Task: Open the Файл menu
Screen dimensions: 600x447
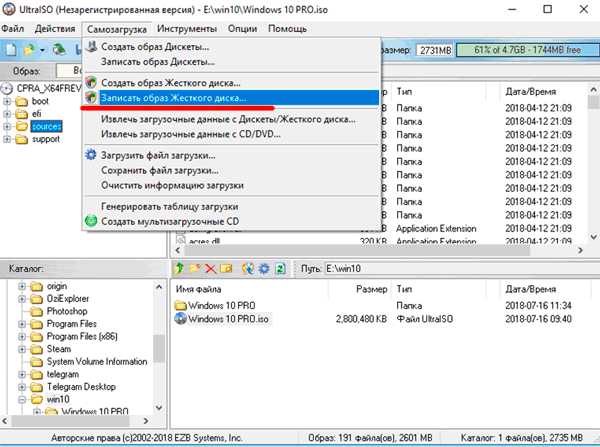Action: 12,29
